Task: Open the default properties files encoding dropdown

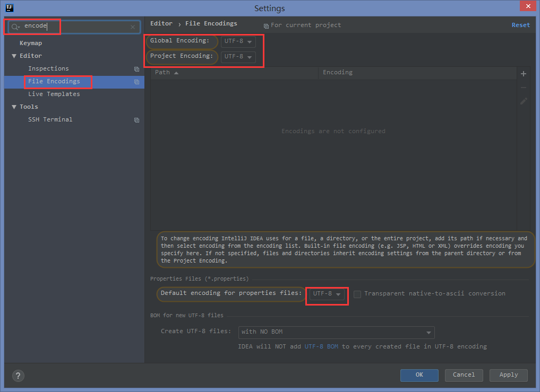Action: [327, 294]
